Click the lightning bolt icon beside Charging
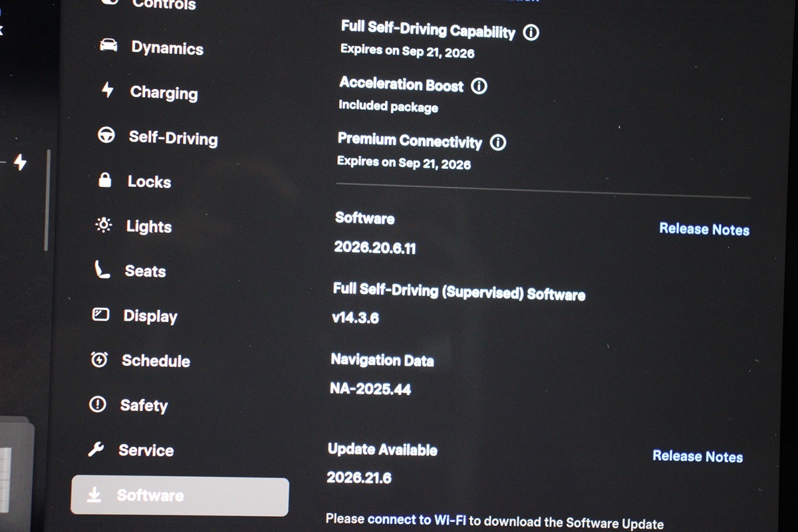 coord(108,90)
